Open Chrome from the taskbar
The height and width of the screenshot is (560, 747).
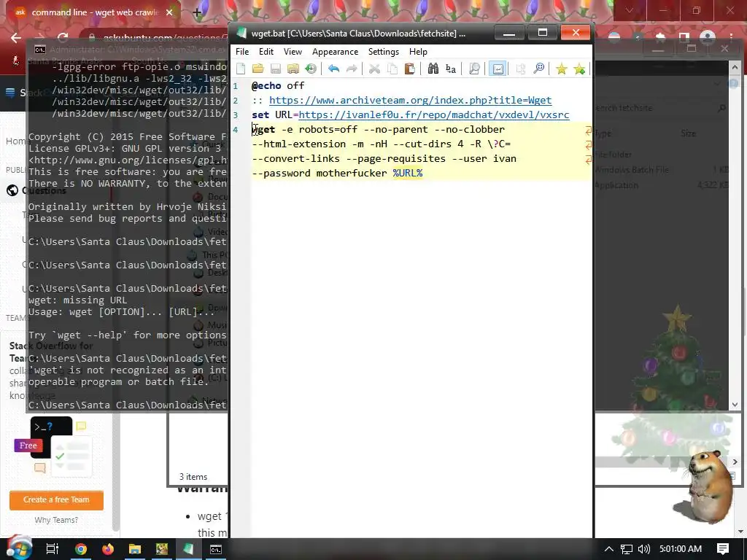tap(81, 550)
